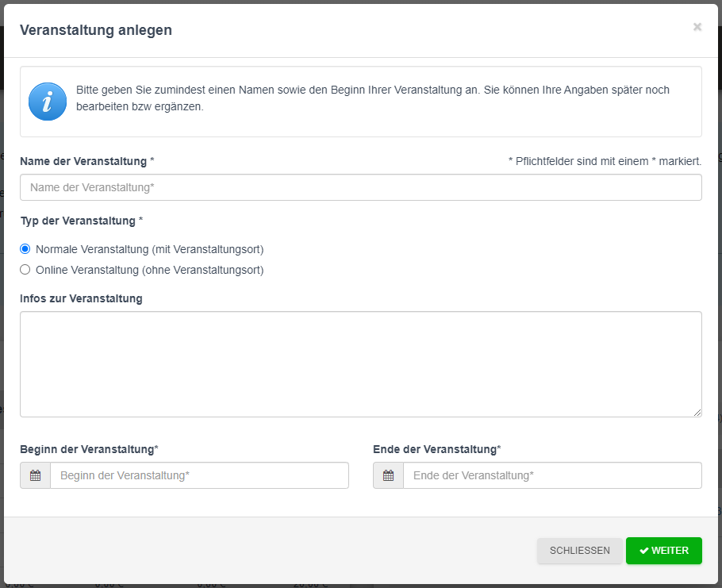Click the Ende der Veranstaltung date field

tap(552, 475)
